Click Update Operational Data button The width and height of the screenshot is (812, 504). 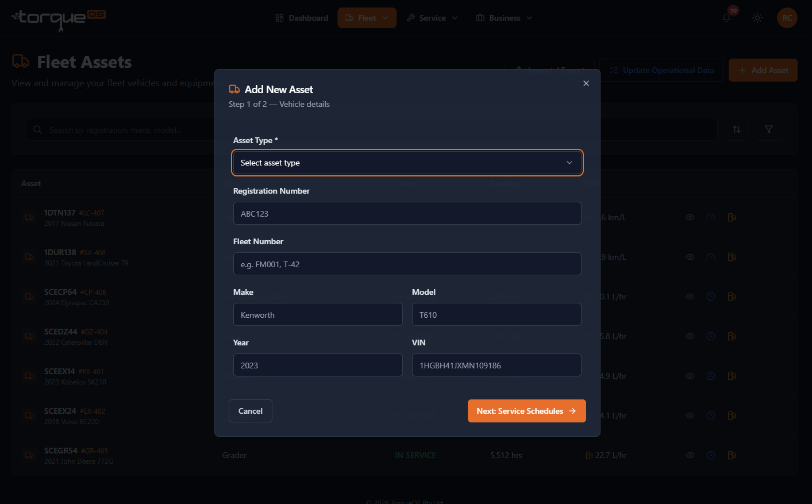tap(661, 70)
